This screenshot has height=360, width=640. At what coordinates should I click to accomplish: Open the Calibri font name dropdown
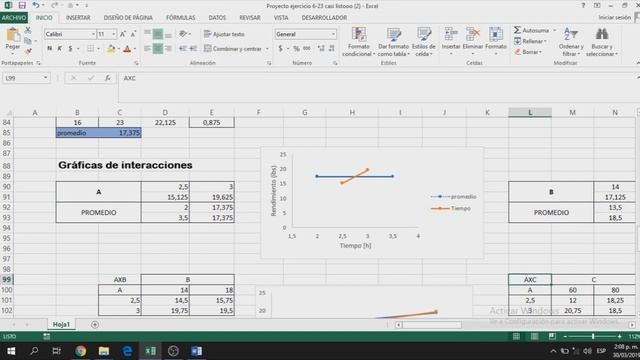point(93,34)
